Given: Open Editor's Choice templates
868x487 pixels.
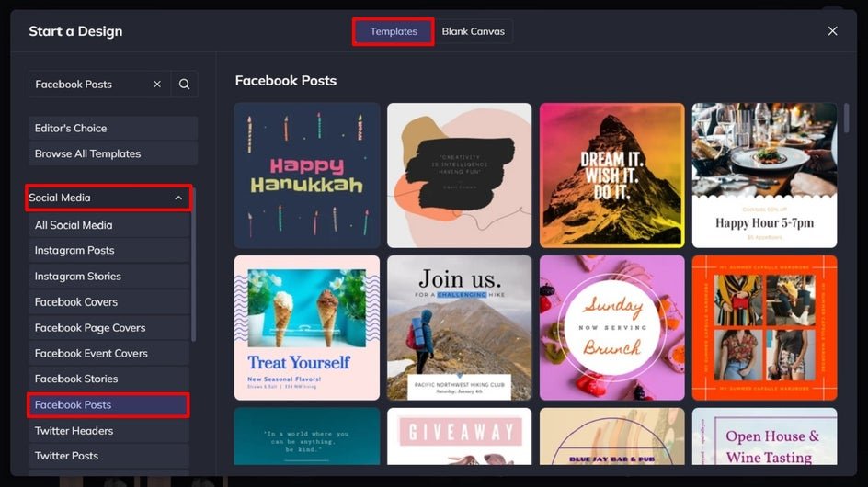Looking at the screenshot, I should [112, 129].
